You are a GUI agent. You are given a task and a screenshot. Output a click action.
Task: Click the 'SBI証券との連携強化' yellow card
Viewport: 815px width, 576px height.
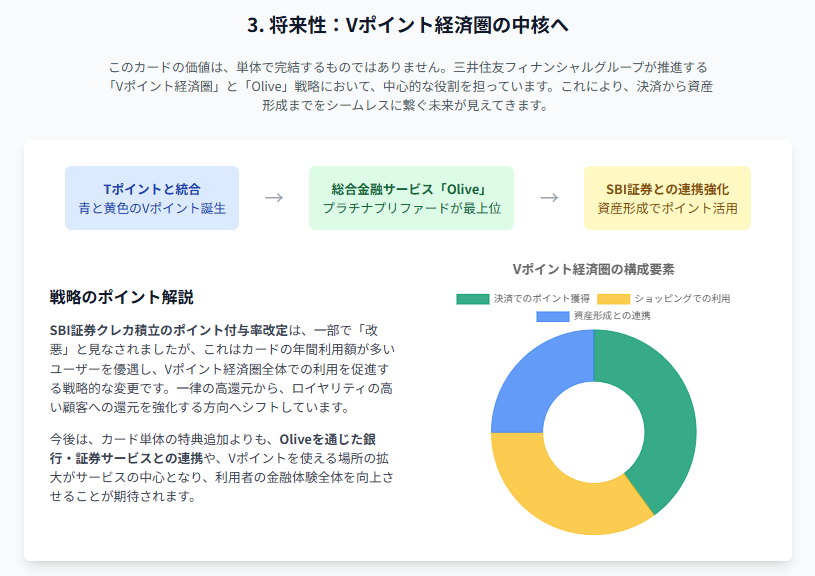point(667,198)
